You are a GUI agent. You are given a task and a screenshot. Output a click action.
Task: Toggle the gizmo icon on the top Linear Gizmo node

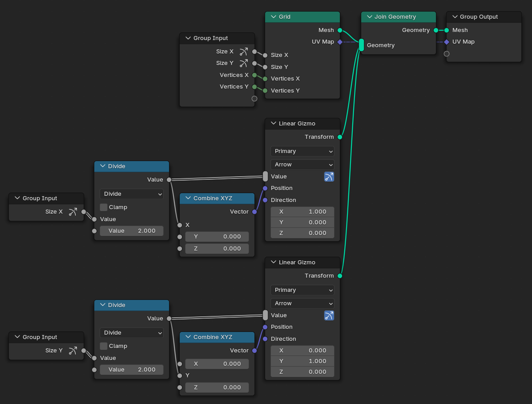pyautogui.click(x=329, y=177)
